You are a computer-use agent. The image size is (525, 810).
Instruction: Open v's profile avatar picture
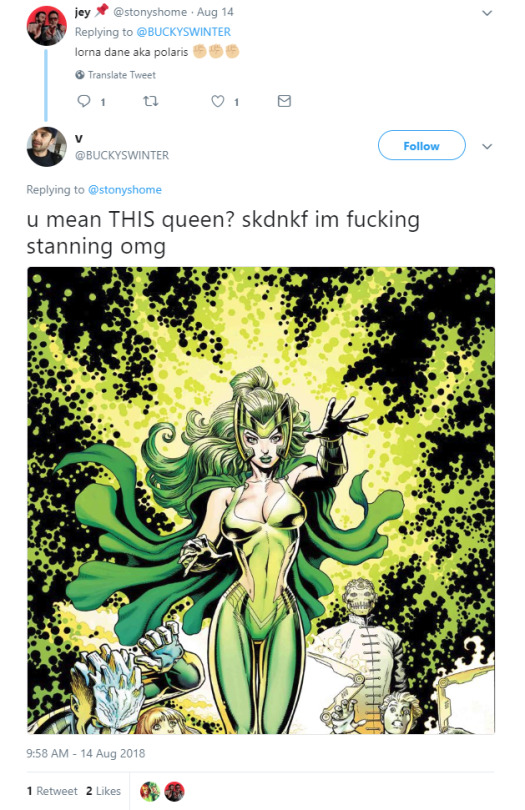click(x=47, y=147)
